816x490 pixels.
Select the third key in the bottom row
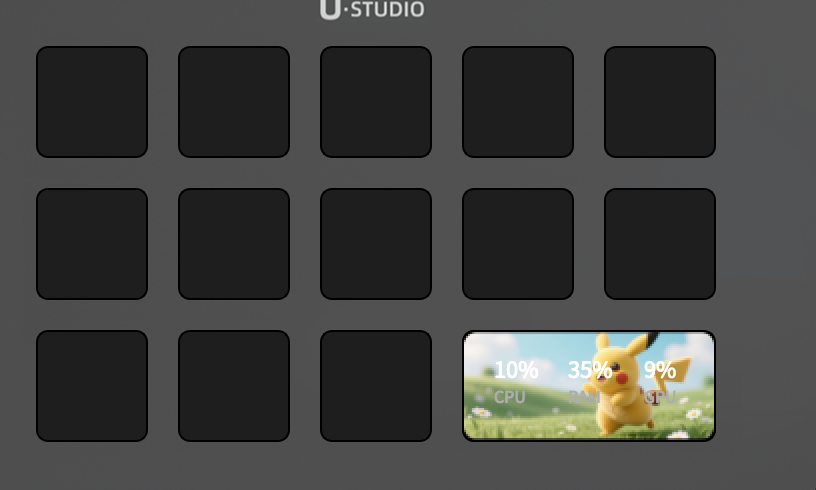[x=376, y=386]
